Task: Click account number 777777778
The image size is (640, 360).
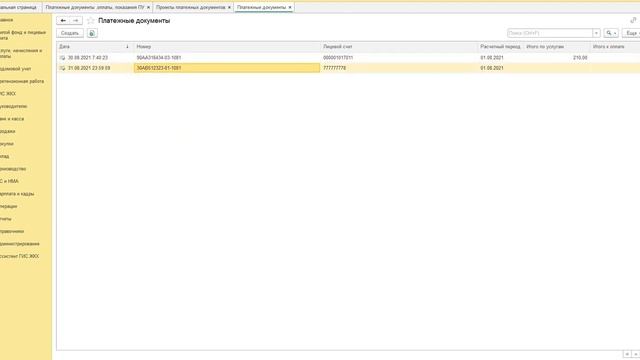Action: (334, 68)
